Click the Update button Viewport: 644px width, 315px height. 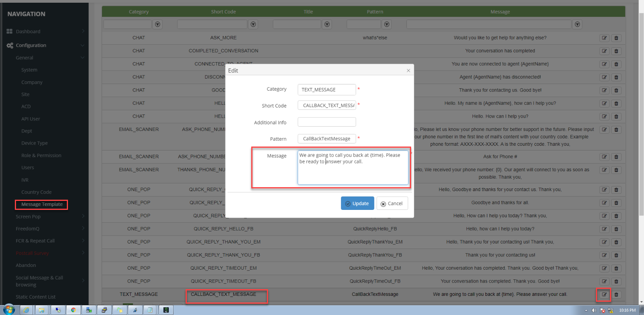click(x=357, y=203)
